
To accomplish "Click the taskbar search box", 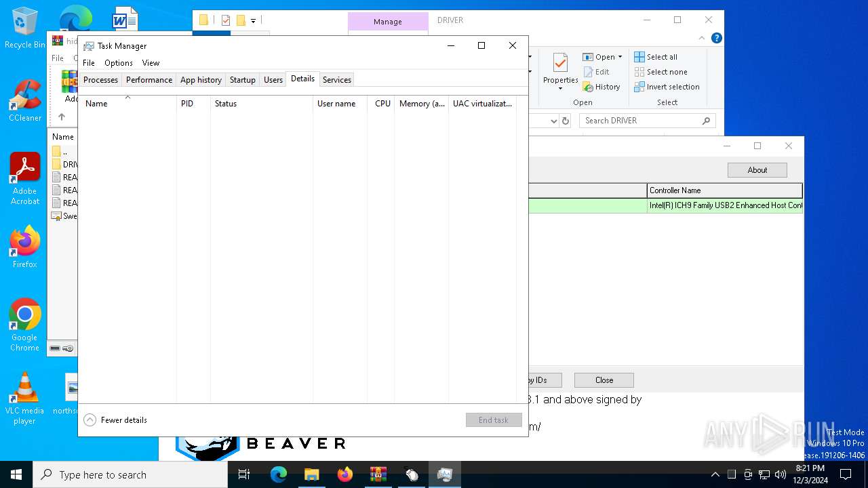I will (x=130, y=474).
